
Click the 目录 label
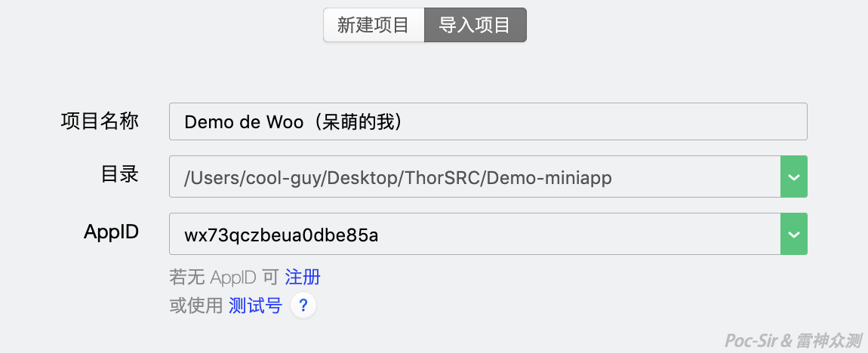[119, 174]
